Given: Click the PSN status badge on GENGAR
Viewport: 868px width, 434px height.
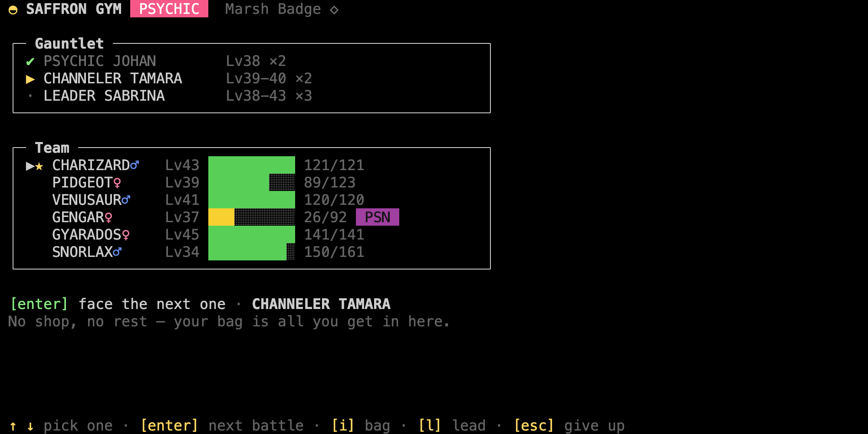Looking at the screenshot, I should coord(378,217).
